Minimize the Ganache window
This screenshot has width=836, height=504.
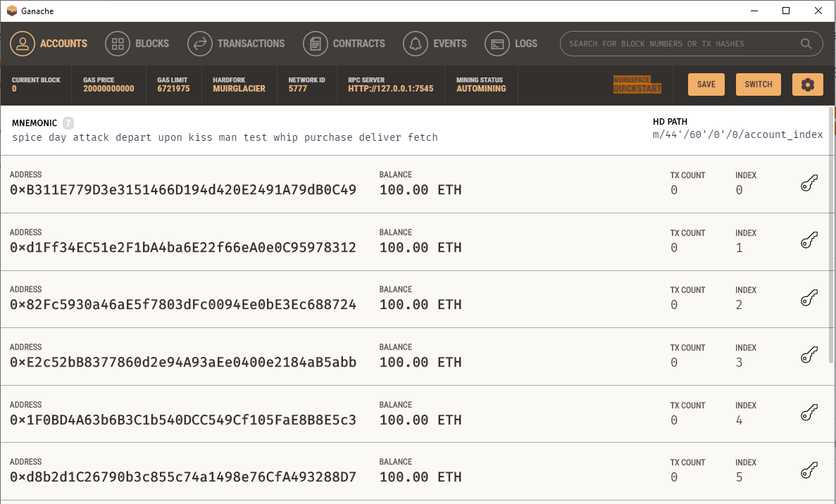[754, 11]
